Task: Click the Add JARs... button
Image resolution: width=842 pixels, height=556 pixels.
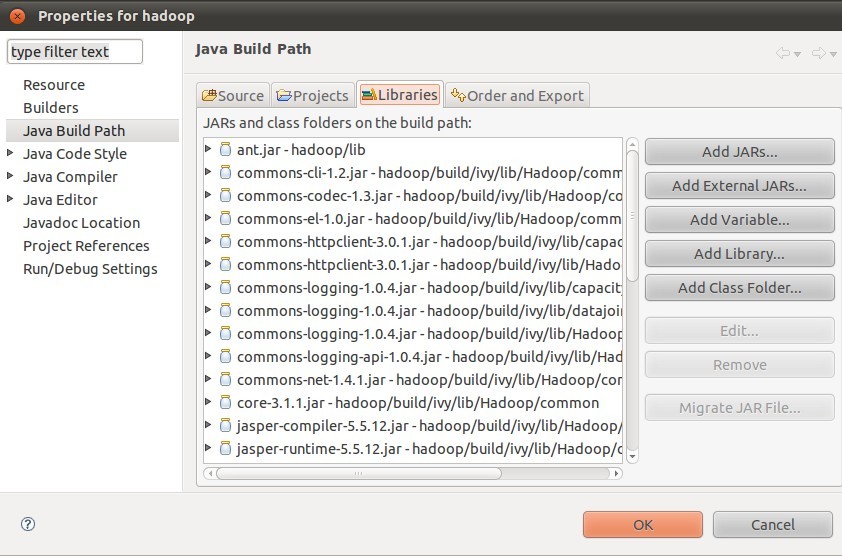Action: point(739,152)
